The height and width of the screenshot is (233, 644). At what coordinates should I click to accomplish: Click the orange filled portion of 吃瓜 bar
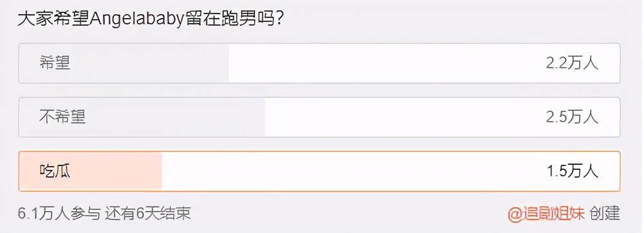tap(90, 171)
